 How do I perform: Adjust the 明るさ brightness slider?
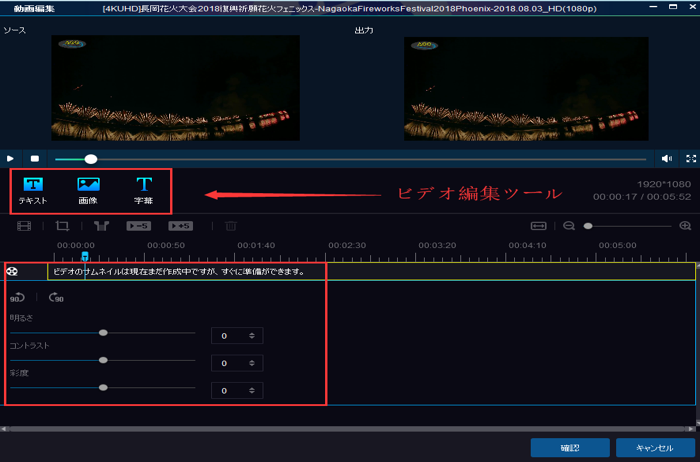pos(103,333)
